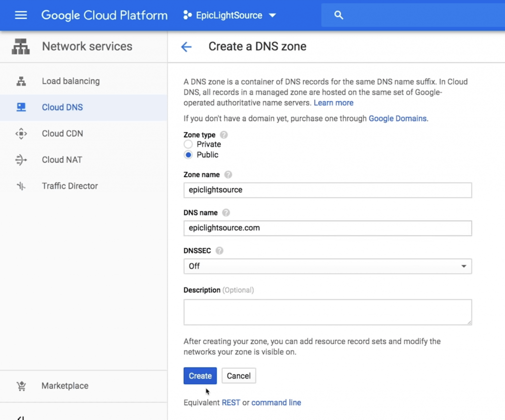
Task: Open DNSSEC help tooltip
Action: pos(219,251)
